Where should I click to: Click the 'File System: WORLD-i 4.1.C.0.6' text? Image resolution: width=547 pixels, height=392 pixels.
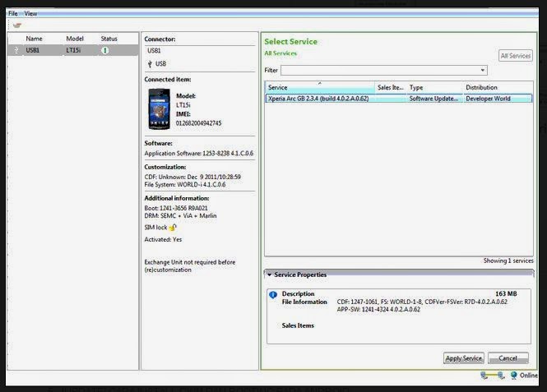(185, 185)
